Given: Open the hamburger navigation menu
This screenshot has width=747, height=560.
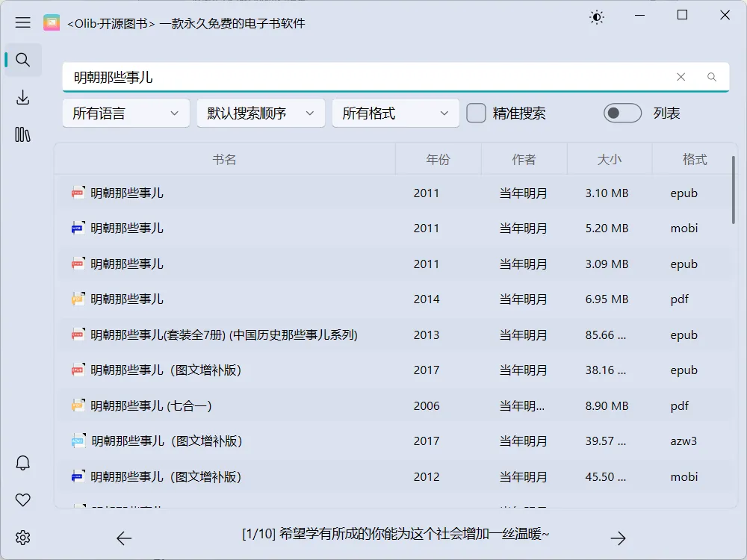Looking at the screenshot, I should pos(22,22).
